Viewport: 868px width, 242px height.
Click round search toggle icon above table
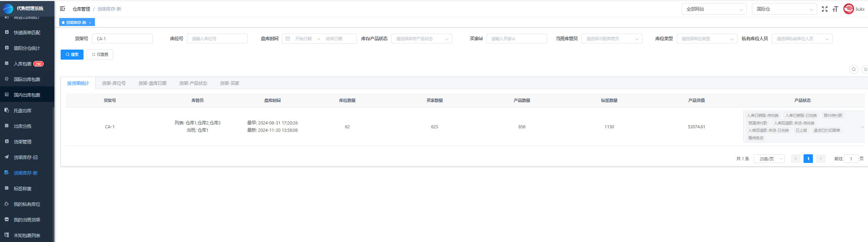(x=854, y=69)
